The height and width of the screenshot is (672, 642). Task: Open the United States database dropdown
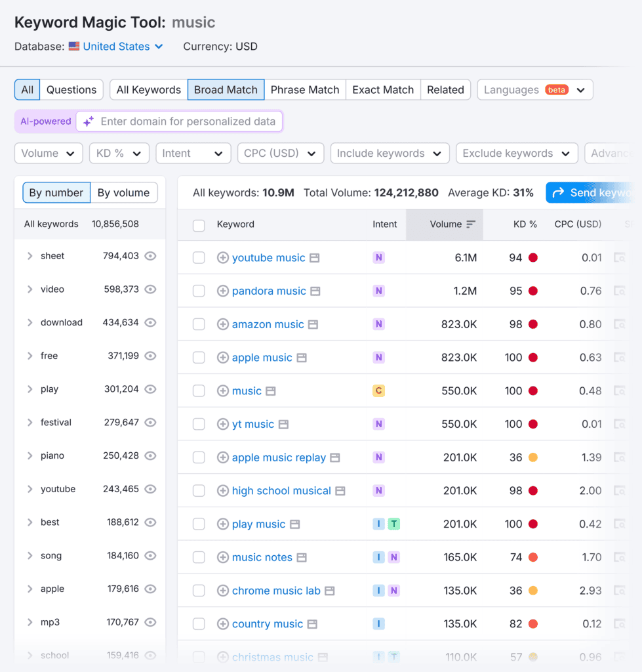[116, 47]
